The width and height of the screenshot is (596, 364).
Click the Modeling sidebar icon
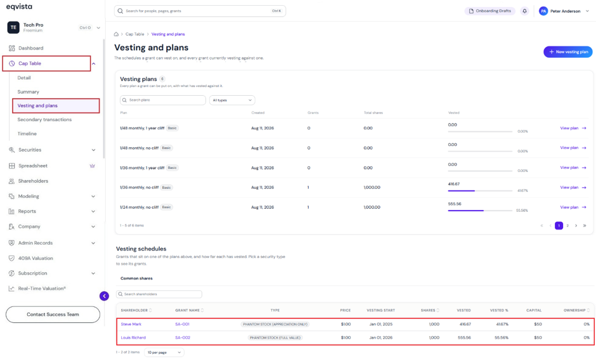12,196
